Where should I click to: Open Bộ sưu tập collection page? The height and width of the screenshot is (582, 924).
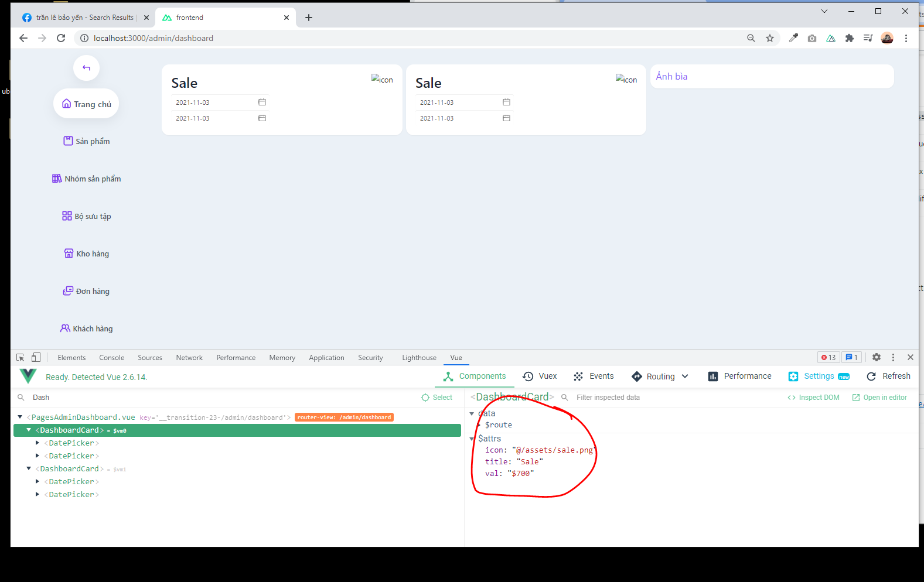tap(86, 216)
